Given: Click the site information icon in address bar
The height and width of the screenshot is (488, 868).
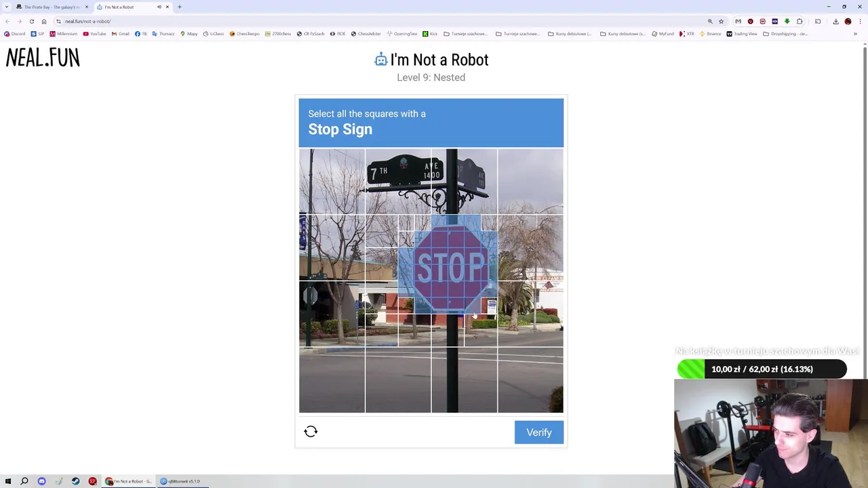Looking at the screenshot, I should 59,21.
